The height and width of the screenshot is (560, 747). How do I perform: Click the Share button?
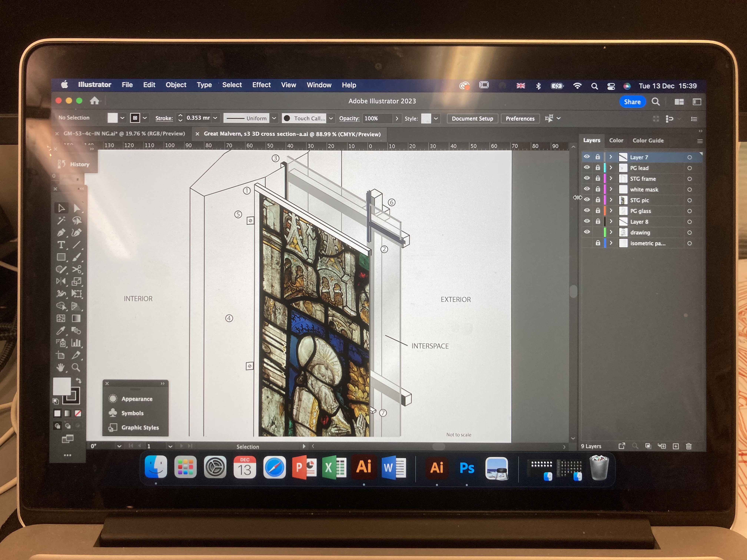pos(632,102)
